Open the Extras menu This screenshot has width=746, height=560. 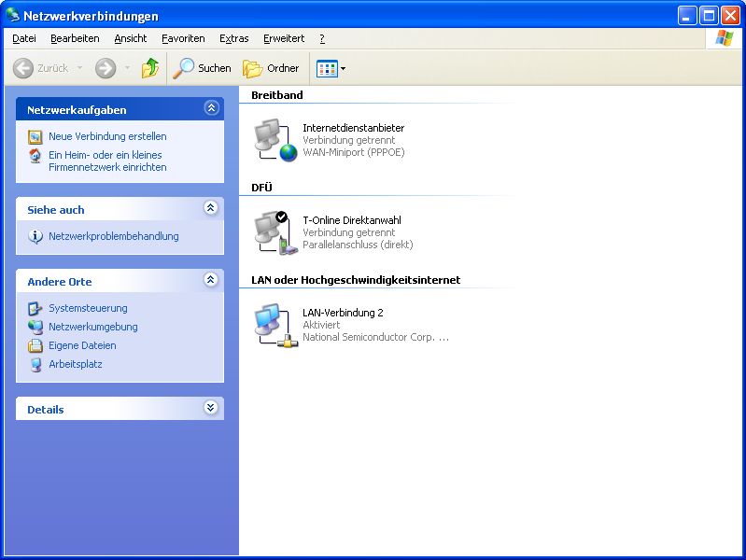pos(233,38)
